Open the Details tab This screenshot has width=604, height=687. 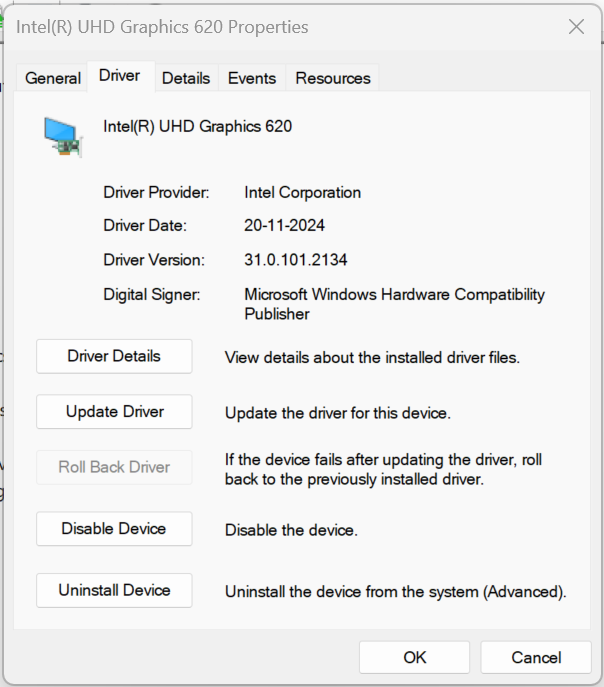coord(186,78)
